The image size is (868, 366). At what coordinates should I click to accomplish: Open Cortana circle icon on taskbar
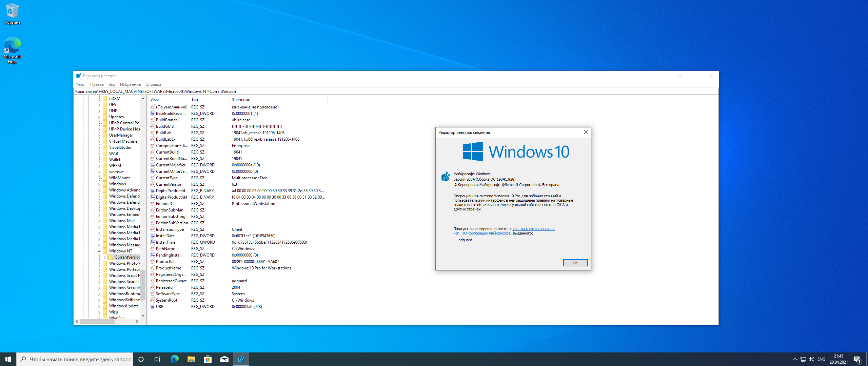(141, 359)
